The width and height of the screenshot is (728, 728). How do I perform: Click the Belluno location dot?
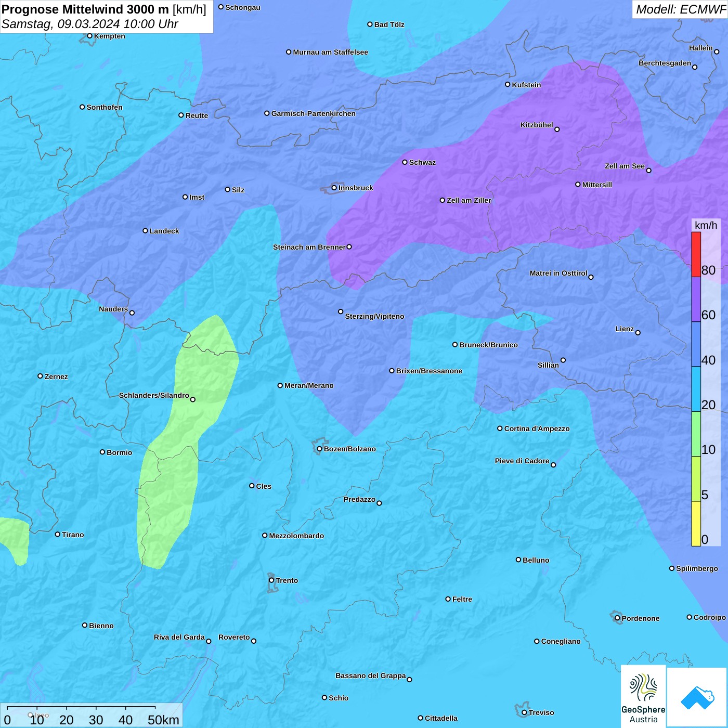point(518,560)
